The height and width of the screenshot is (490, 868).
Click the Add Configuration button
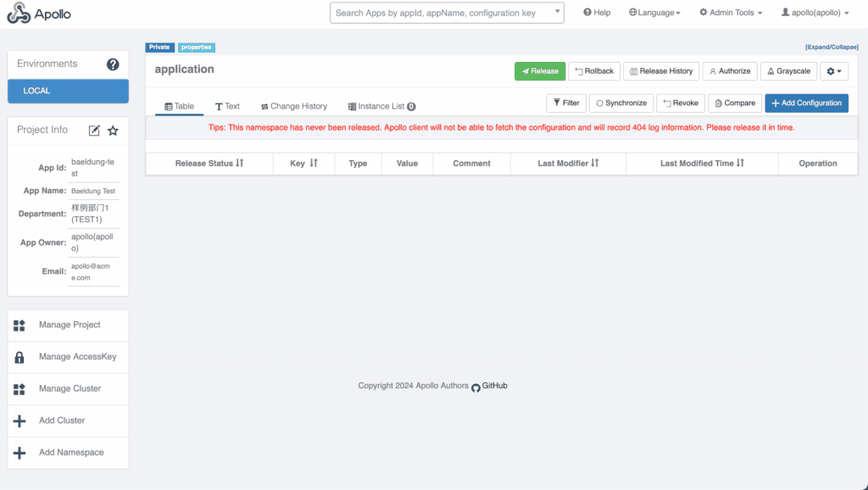pyautogui.click(x=806, y=103)
